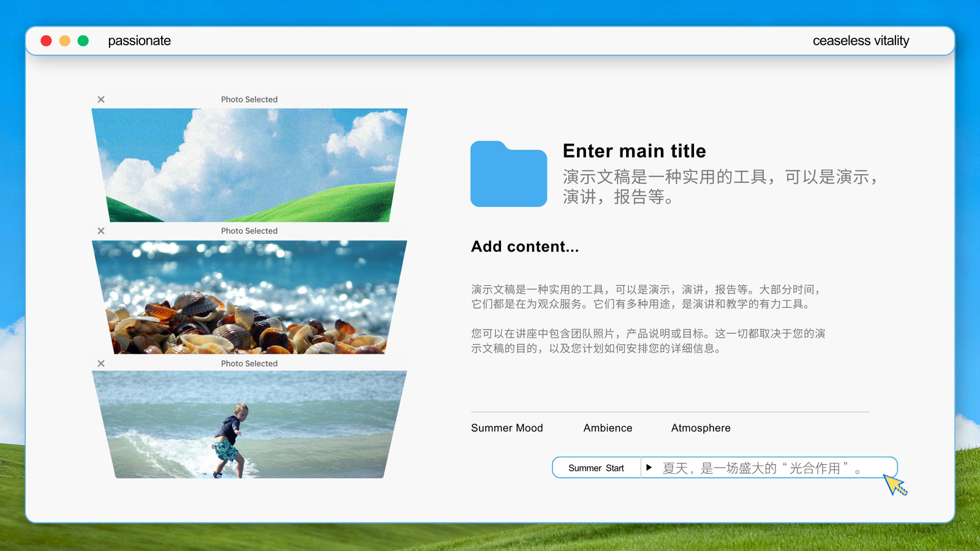Remove the clouds and hills photo
The width and height of the screenshot is (980, 551).
pos(101,99)
